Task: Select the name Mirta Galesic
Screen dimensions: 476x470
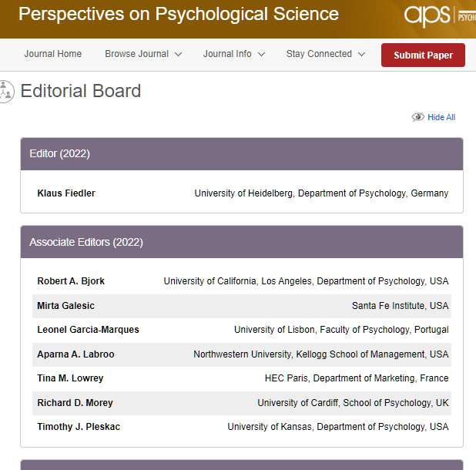Action: pyautogui.click(x=66, y=305)
